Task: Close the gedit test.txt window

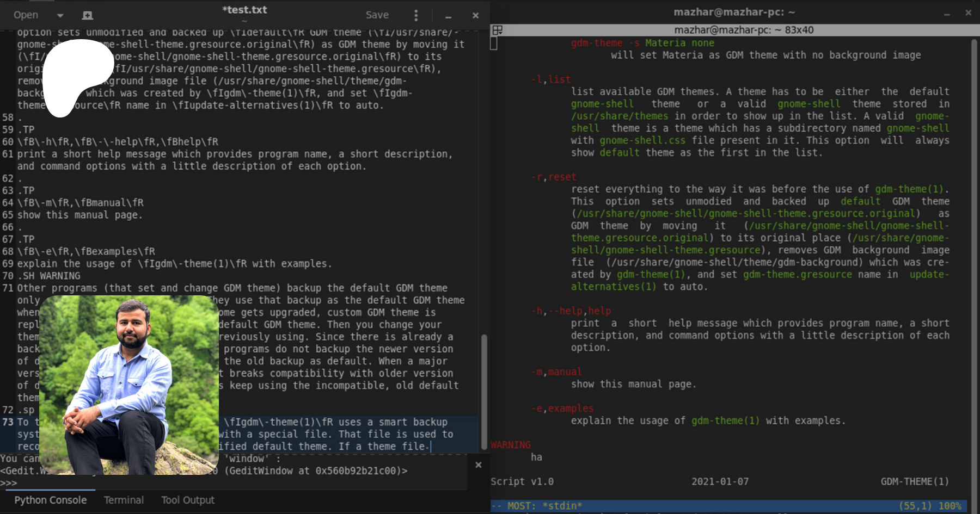Action: pyautogui.click(x=475, y=15)
